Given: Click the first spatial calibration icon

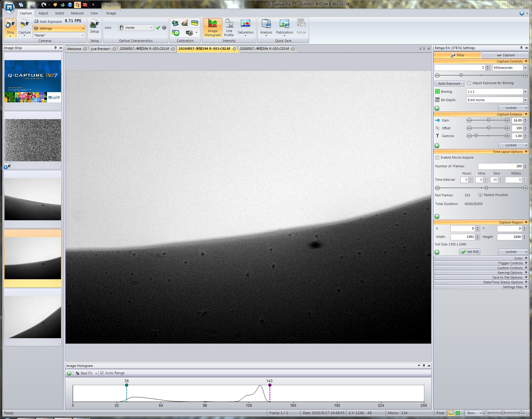Looking at the screenshot, I should point(175,23).
